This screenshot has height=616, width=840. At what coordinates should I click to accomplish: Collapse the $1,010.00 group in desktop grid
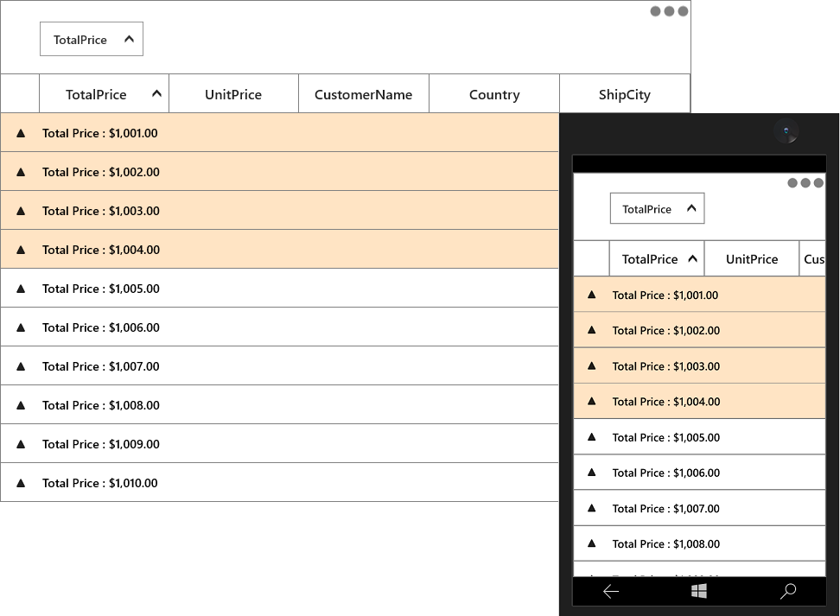(21, 483)
